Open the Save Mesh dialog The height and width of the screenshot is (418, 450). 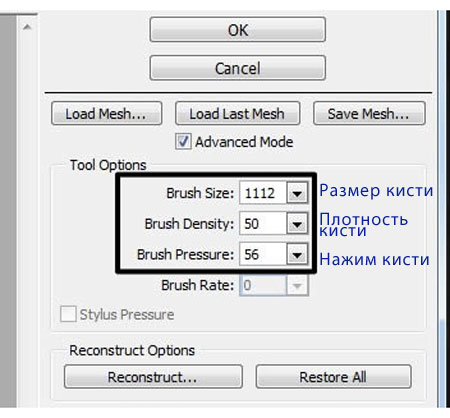coord(369,114)
